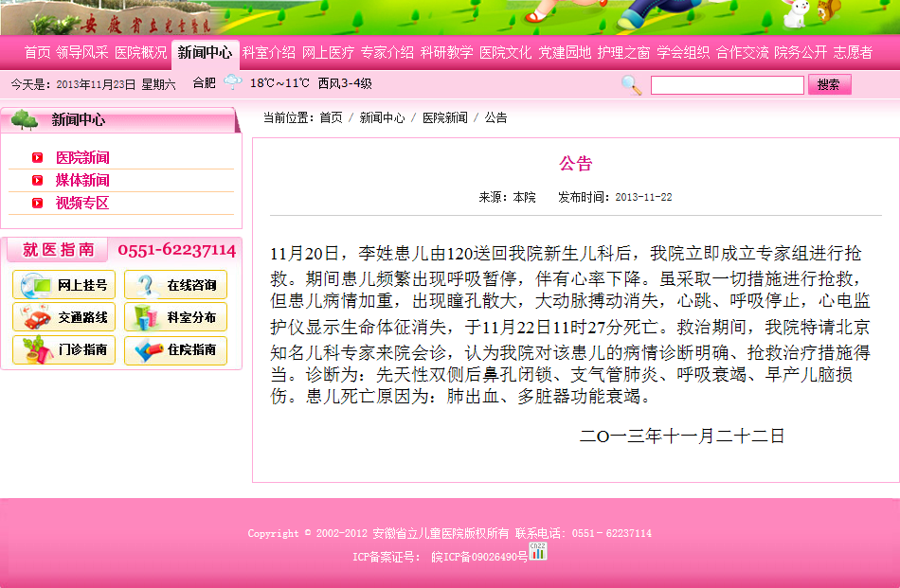This screenshot has height=588, width=900.
Task: Select 媒体新闻 in the sidebar
Action: pos(82,181)
